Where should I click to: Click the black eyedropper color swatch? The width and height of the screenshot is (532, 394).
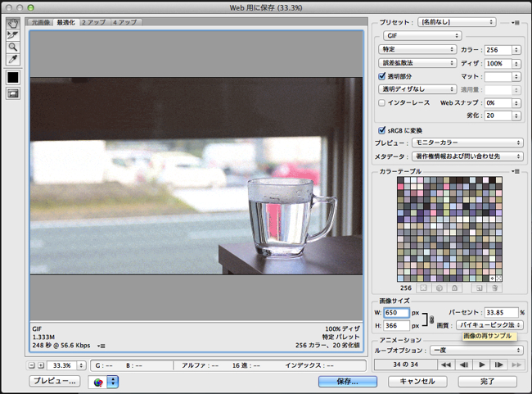tap(13, 77)
